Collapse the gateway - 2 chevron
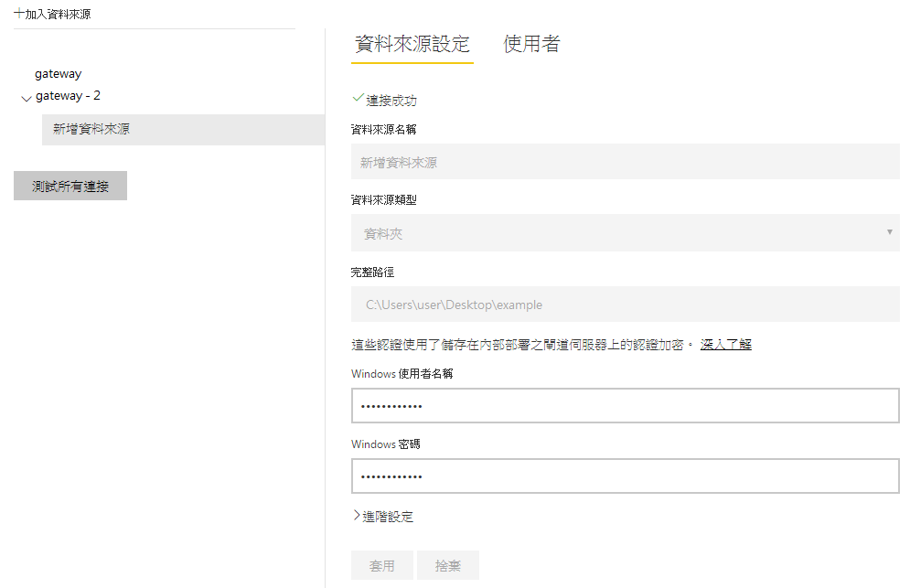 point(26,98)
